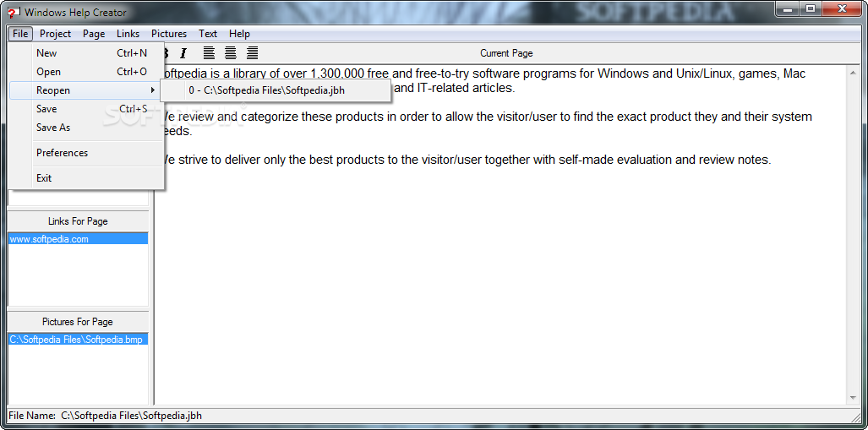Screen dimensions: 868x430
Task: Click the Links For Page header
Action: 78,221
